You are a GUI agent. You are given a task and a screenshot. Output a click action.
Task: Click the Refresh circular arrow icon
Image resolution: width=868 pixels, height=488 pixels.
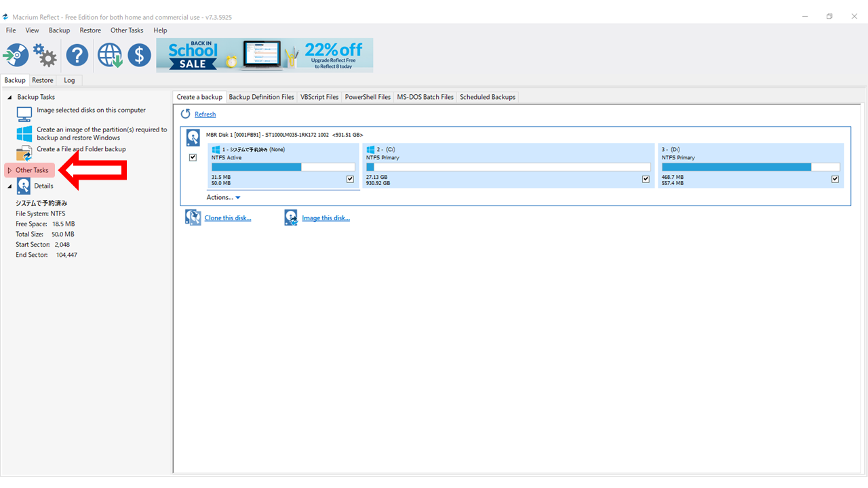[x=186, y=115]
